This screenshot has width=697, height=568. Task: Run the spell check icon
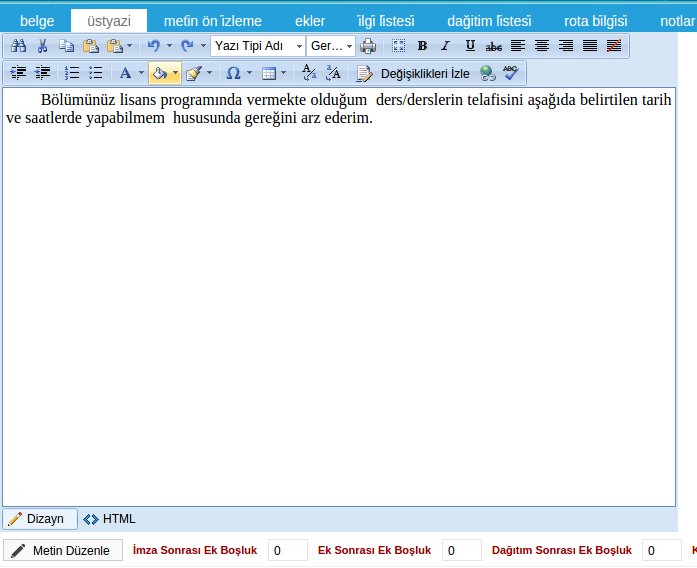click(x=511, y=73)
